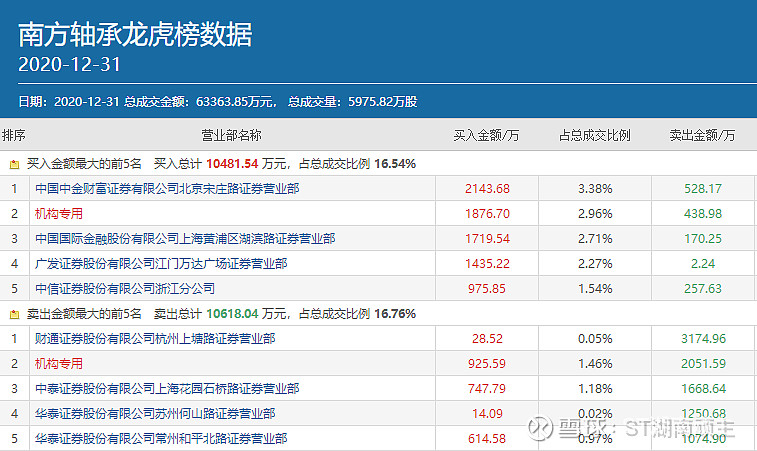Click ratio cell 1.46%

(595, 364)
